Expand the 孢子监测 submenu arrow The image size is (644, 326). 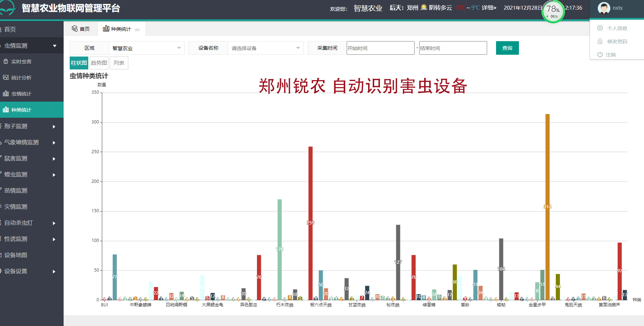(x=54, y=127)
